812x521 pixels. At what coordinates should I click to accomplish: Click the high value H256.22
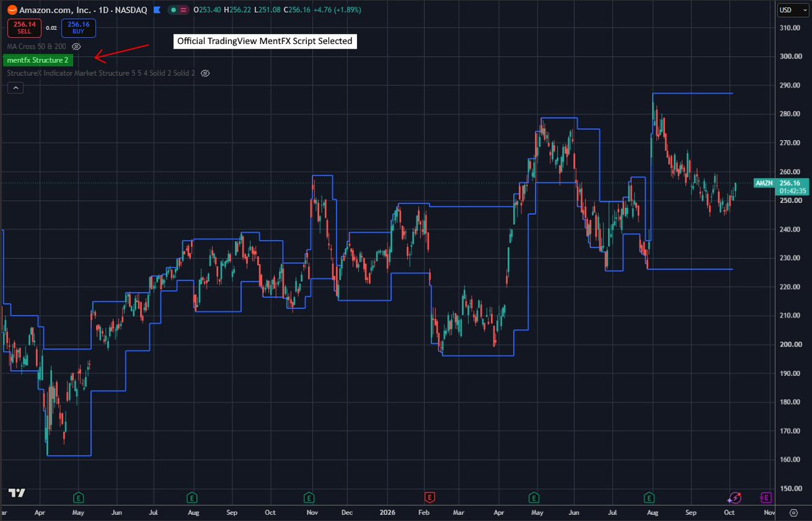[x=237, y=10]
